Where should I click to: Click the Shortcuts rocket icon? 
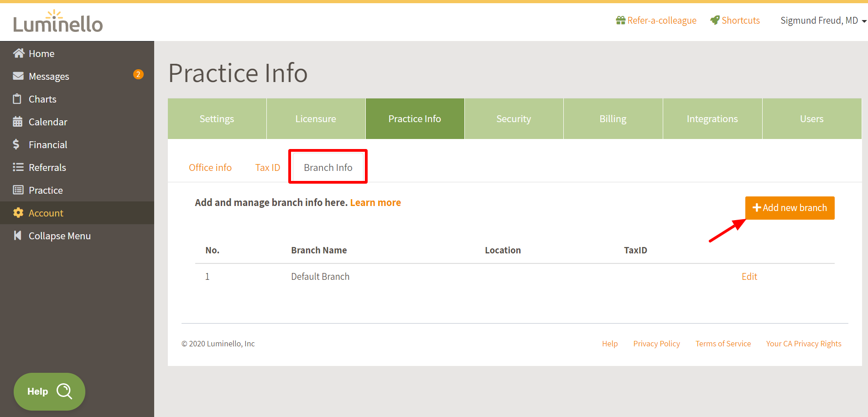tap(715, 20)
